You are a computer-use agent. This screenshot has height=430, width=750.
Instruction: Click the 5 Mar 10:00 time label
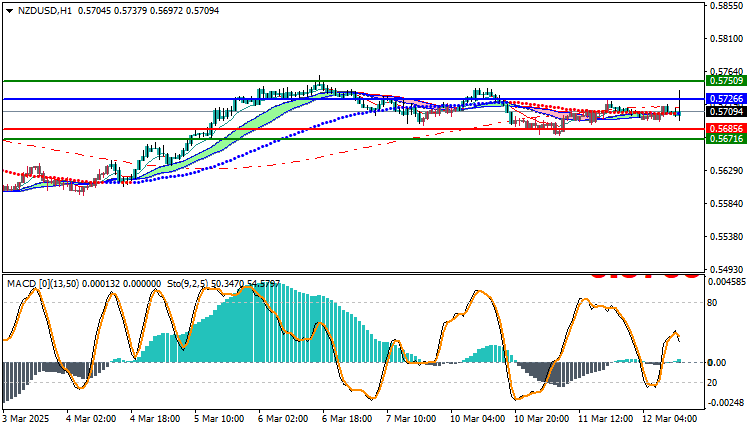[x=219, y=419]
